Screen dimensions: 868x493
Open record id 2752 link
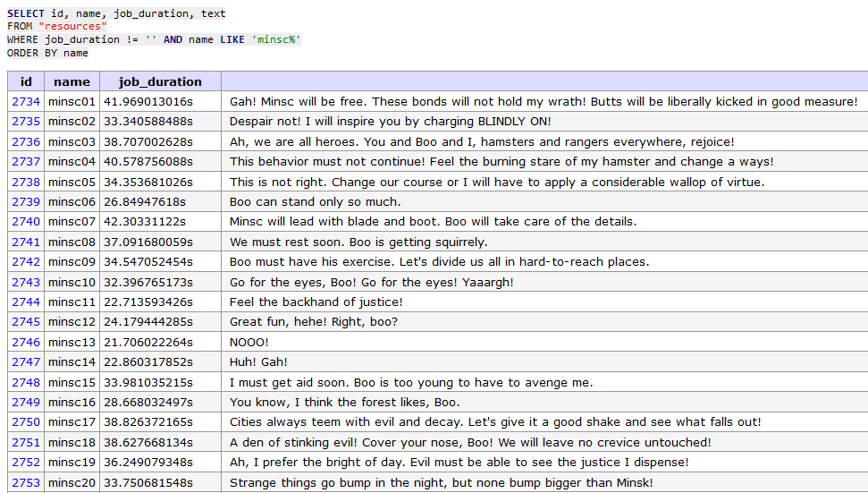click(26, 463)
